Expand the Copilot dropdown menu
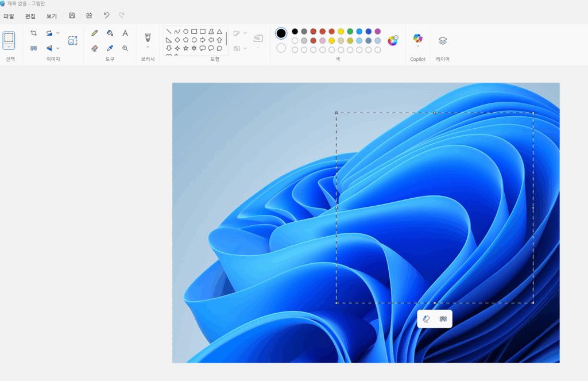The image size is (588, 381). pos(417,47)
